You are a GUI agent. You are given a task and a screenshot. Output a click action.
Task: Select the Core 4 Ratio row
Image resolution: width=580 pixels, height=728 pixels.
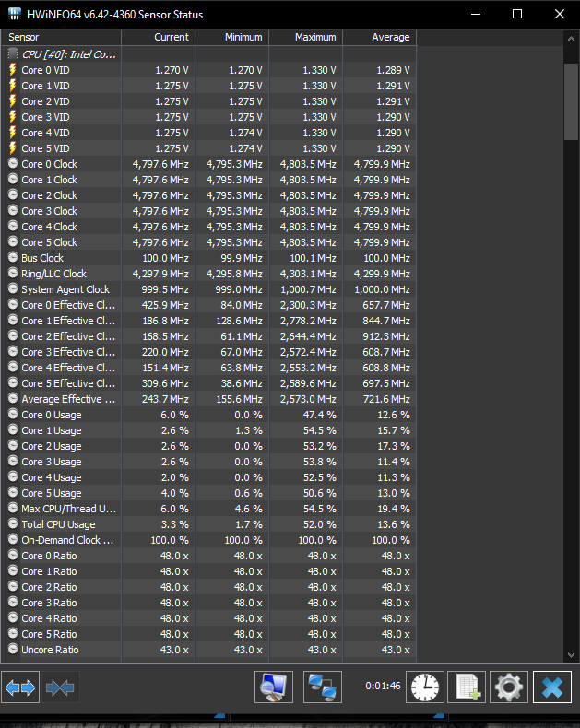pyautogui.click(x=208, y=618)
